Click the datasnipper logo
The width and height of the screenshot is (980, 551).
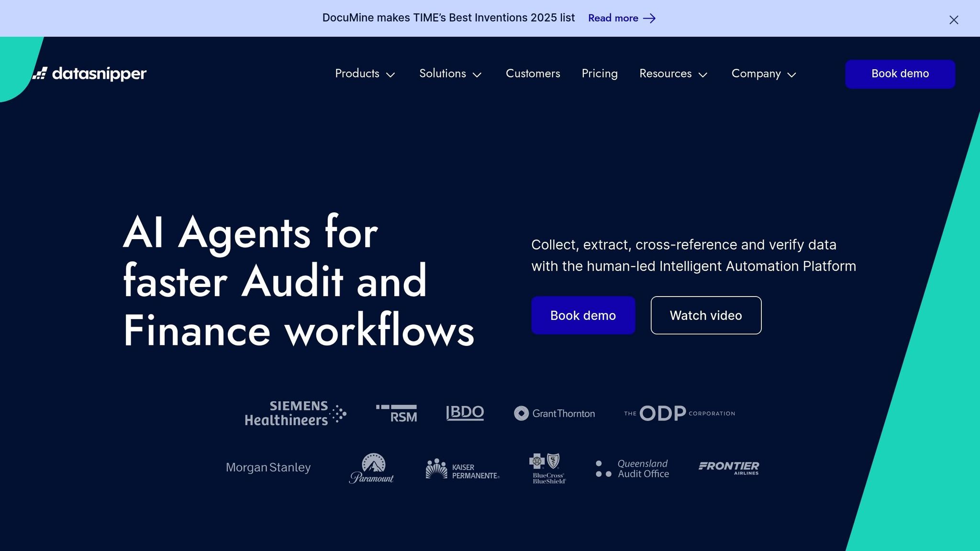pyautogui.click(x=90, y=74)
